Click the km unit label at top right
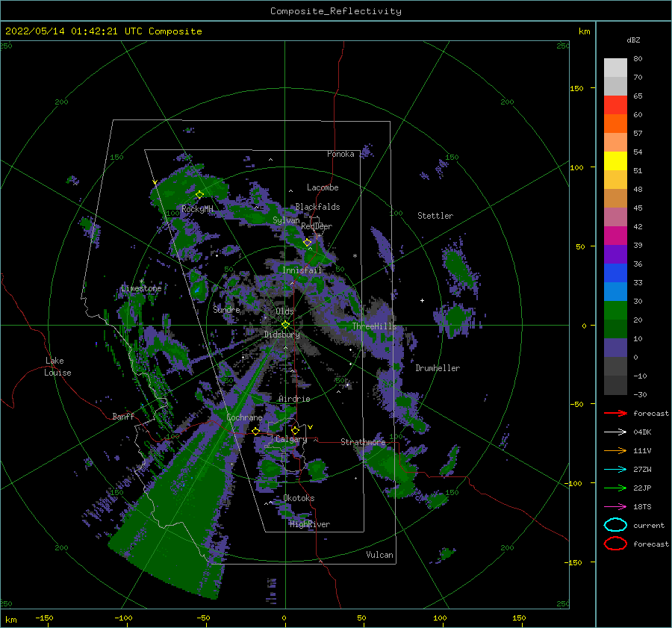The image size is (672, 628). pyautogui.click(x=584, y=31)
